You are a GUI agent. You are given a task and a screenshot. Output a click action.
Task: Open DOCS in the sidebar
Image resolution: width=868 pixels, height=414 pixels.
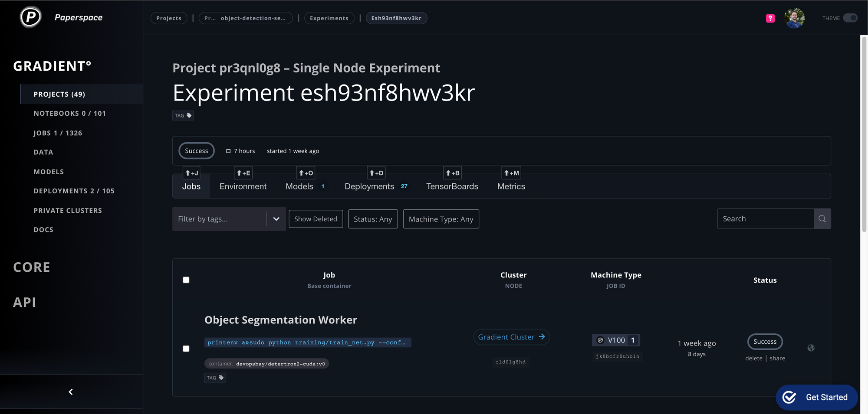[43, 230]
